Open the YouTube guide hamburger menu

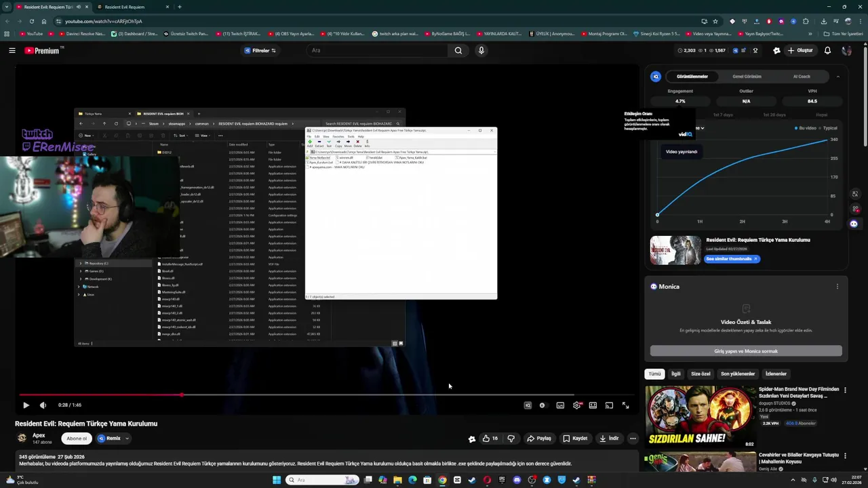[12, 50]
